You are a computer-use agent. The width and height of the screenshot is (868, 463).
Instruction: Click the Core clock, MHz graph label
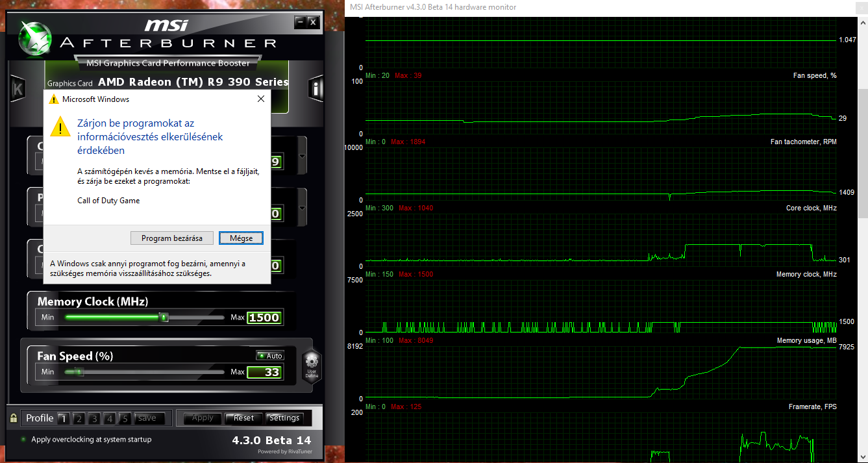[x=811, y=208]
